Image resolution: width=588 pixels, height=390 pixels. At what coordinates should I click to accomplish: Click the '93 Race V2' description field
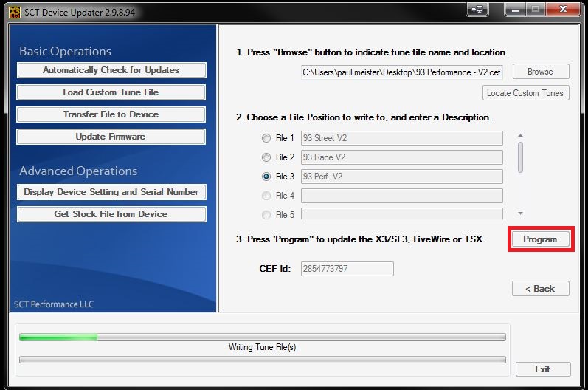click(x=401, y=157)
